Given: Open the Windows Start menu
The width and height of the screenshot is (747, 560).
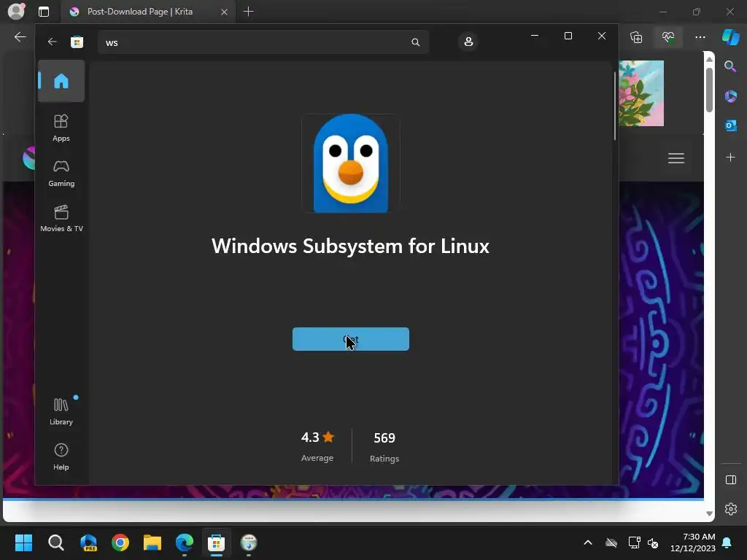Looking at the screenshot, I should tap(24, 542).
